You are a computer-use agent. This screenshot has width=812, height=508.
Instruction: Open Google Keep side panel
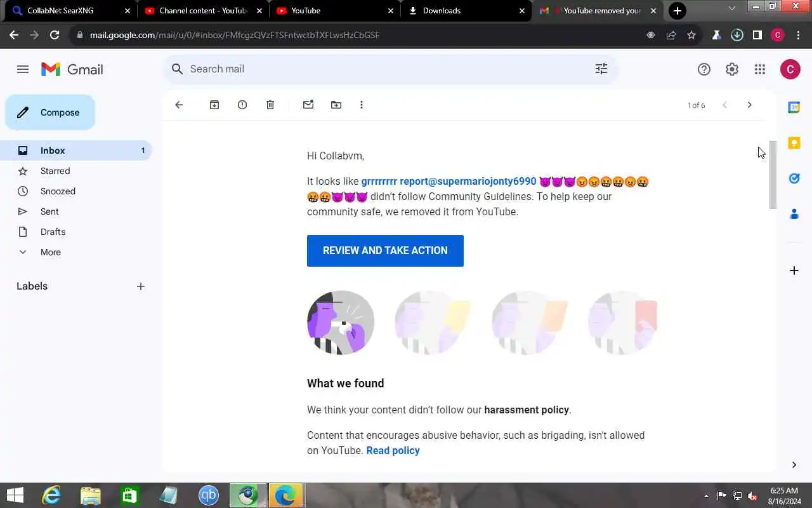click(x=794, y=143)
